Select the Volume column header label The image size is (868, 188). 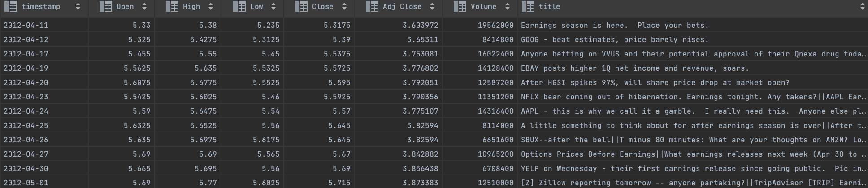coord(484,7)
